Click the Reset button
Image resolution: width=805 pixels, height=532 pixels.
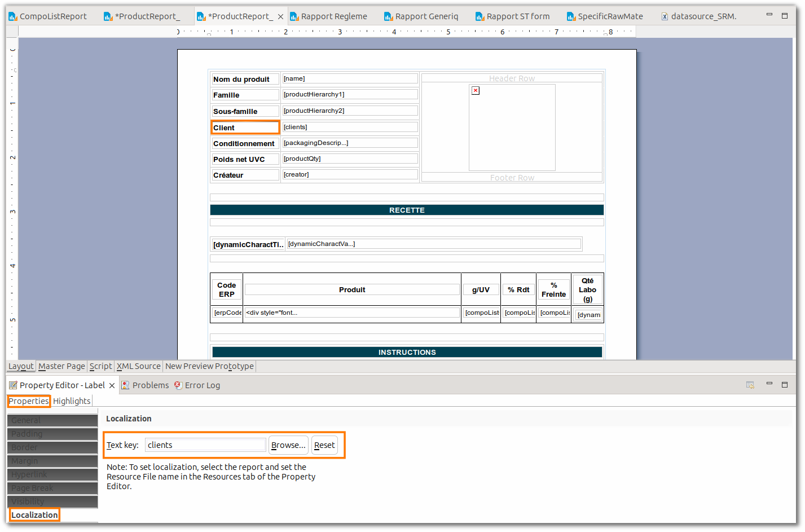tap(324, 445)
